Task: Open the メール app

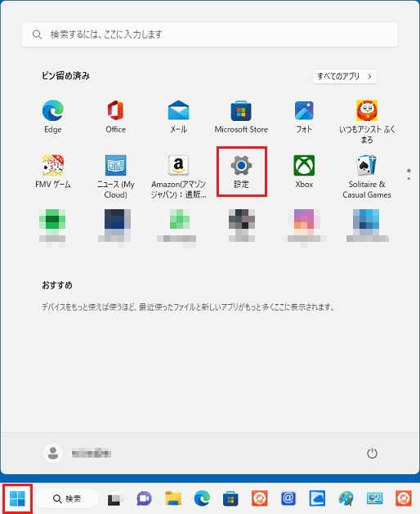Action: 178,116
